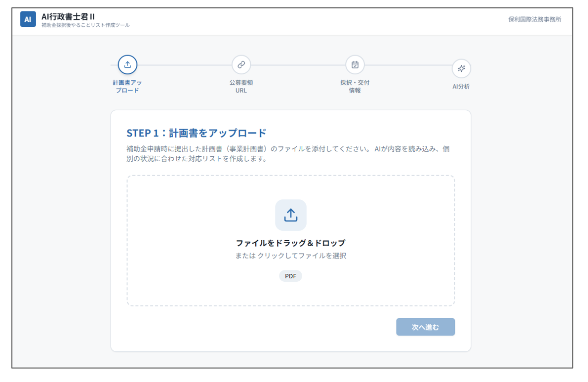588x382 pixels.
Task: Click the ファイルをドラッグ＆ドロップ heading
Action: pos(290,243)
